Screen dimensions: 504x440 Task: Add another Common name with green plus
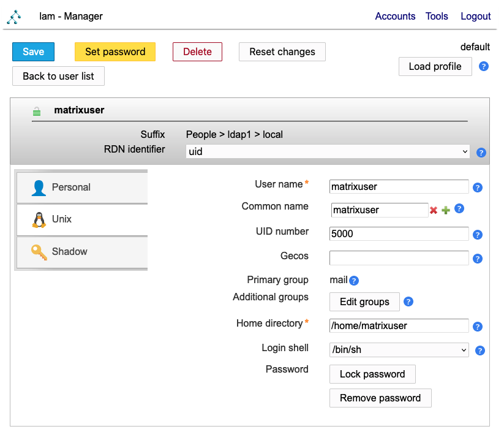(x=446, y=210)
